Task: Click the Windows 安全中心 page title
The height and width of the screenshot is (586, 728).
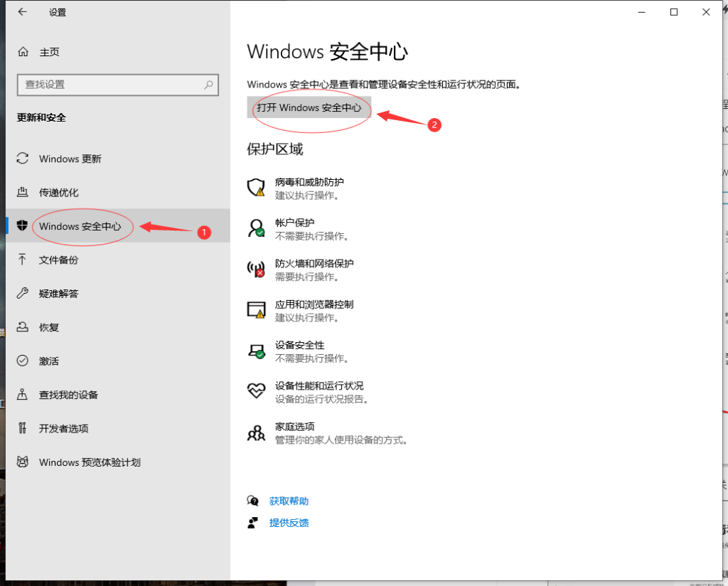Action: pyautogui.click(x=327, y=51)
